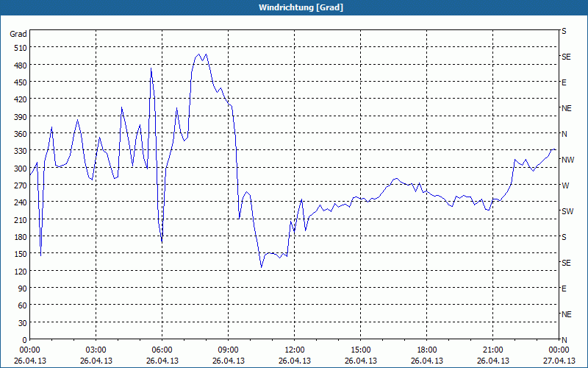Click the 'Grad' y-axis unit label

[x=18, y=34]
